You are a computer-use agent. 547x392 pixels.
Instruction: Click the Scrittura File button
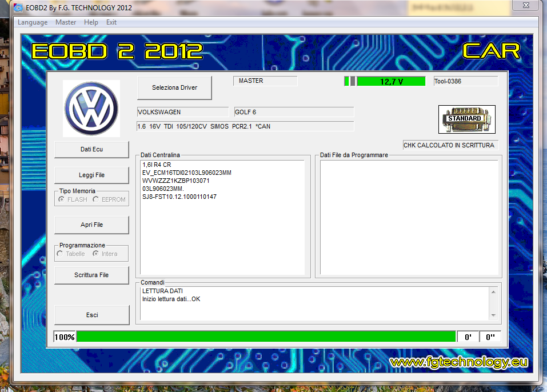pyautogui.click(x=92, y=275)
